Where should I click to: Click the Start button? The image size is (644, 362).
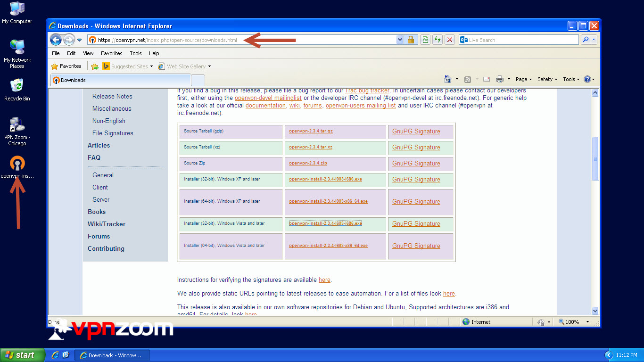22,355
